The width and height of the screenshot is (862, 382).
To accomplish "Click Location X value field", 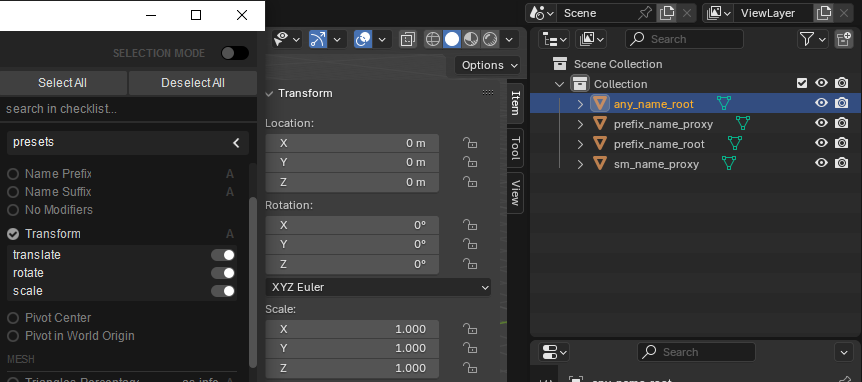I will (x=352, y=143).
